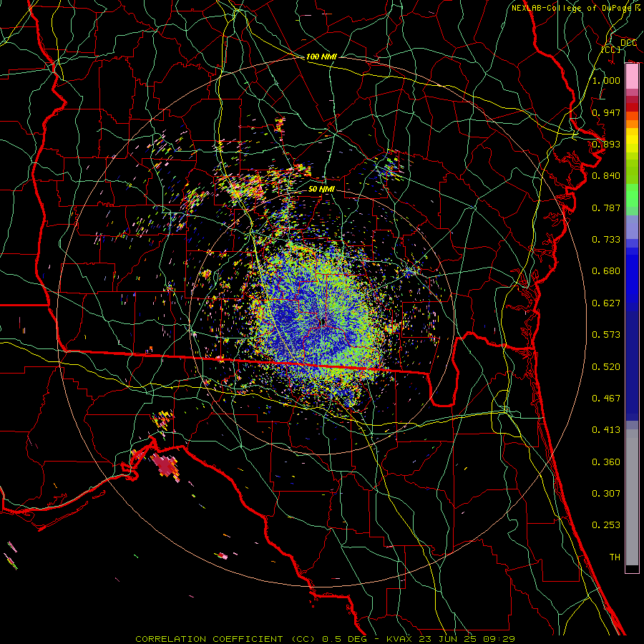This screenshot has width=644, height=644.
Task: Click the Correlation Coefficient caption at bottom
Action: 325,639
